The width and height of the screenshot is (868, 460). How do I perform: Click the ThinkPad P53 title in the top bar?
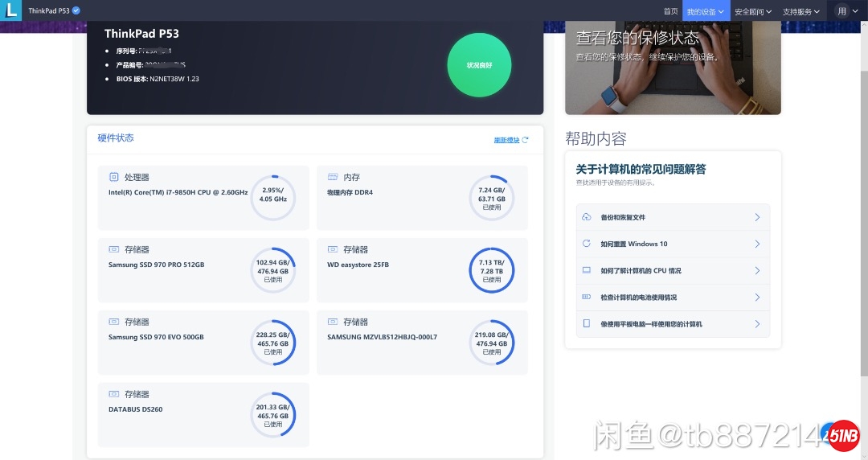[x=49, y=10]
